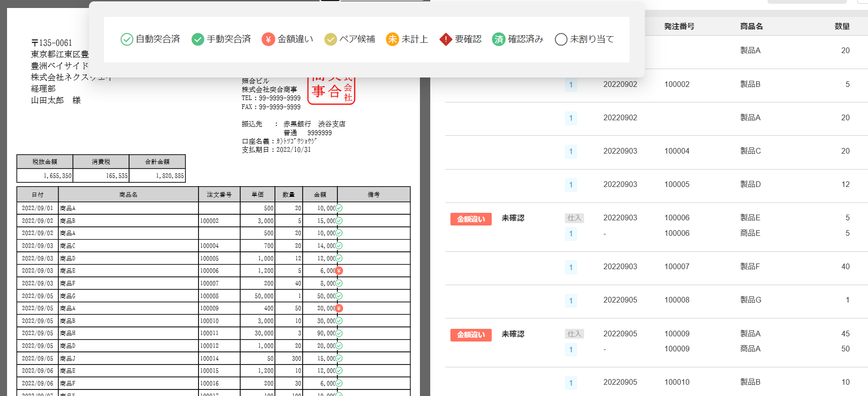Click the check mark on the 2022/09/01 商品A row

[339, 208]
